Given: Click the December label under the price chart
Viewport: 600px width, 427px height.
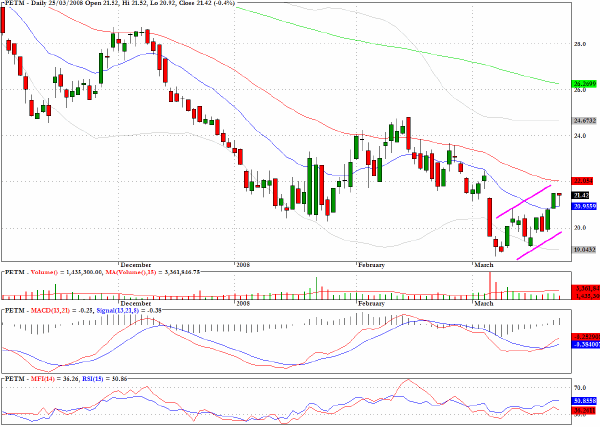Looking at the screenshot, I should [135, 265].
